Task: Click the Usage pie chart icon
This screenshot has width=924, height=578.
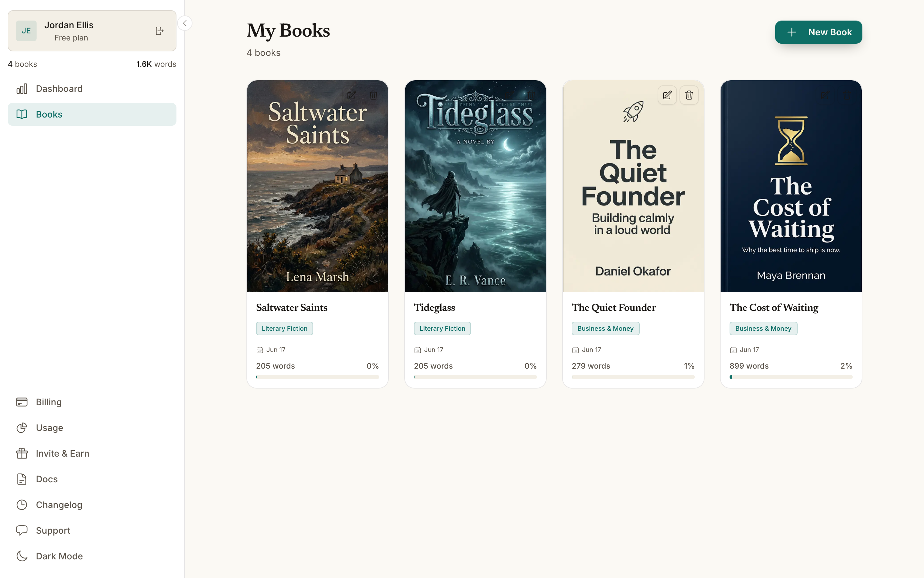Action: point(22,428)
